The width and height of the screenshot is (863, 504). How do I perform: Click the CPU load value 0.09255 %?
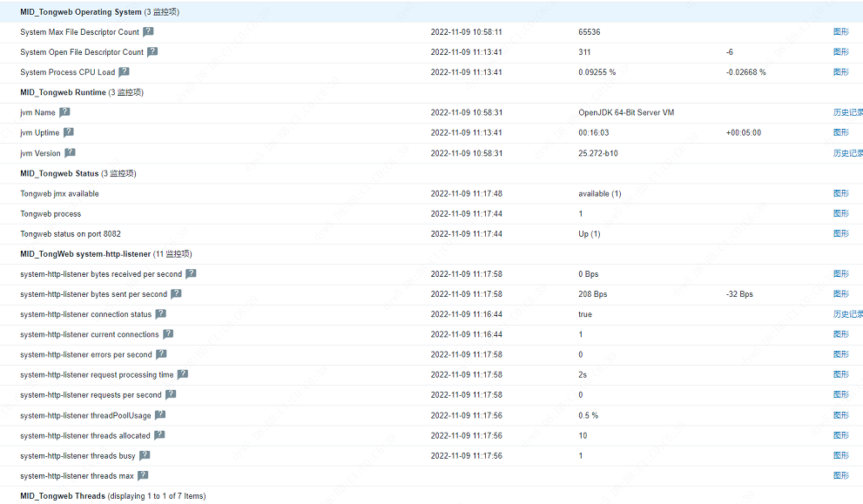click(x=597, y=72)
